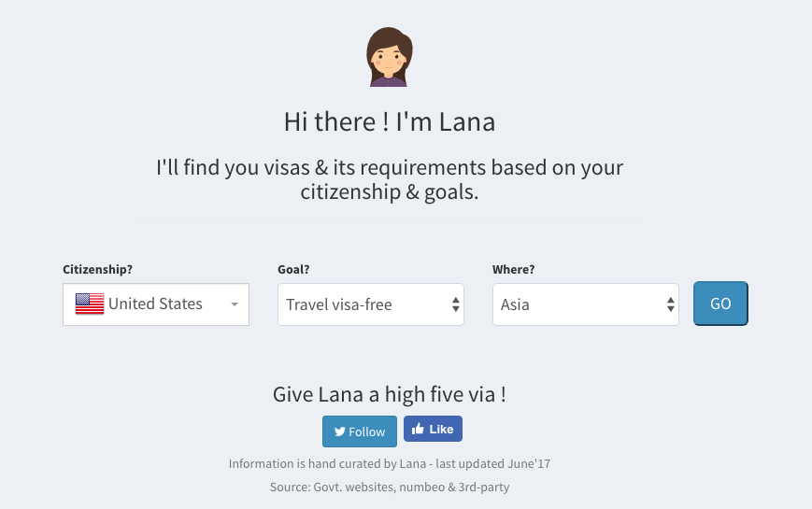Follow Lana on Twitter
Screen dimensions: 812x509
point(360,431)
